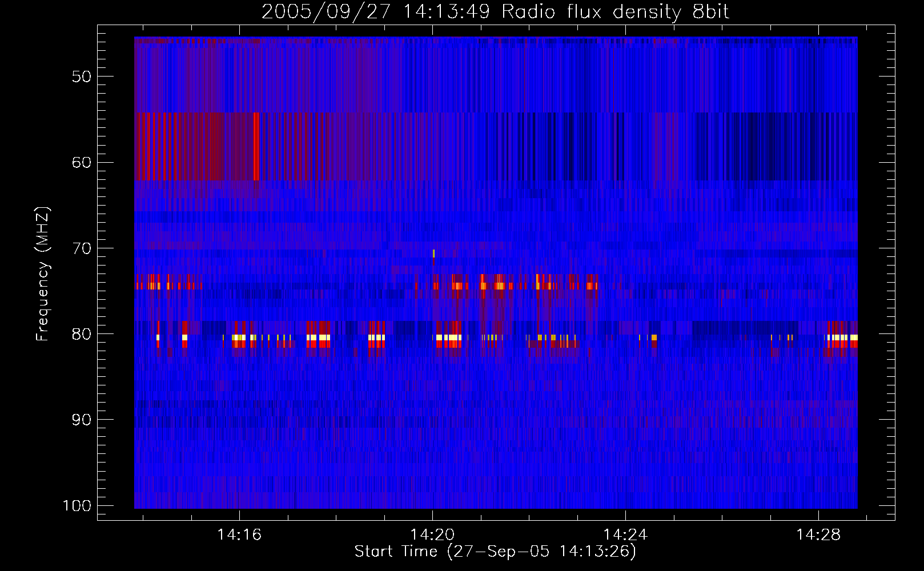Click the 100 frequency tick label
Screen dimensions: 924x571
pos(77,506)
